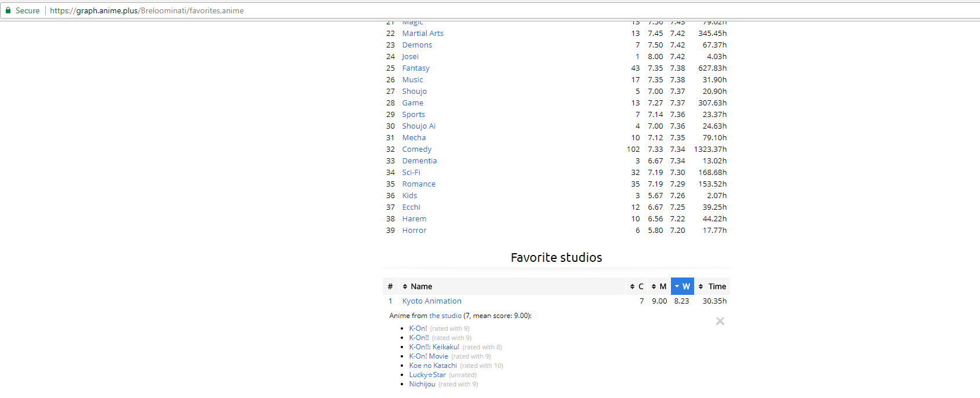Sort studios by C count column
This screenshot has height=398, width=980.
pyautogui.click(x=637, y=286)
